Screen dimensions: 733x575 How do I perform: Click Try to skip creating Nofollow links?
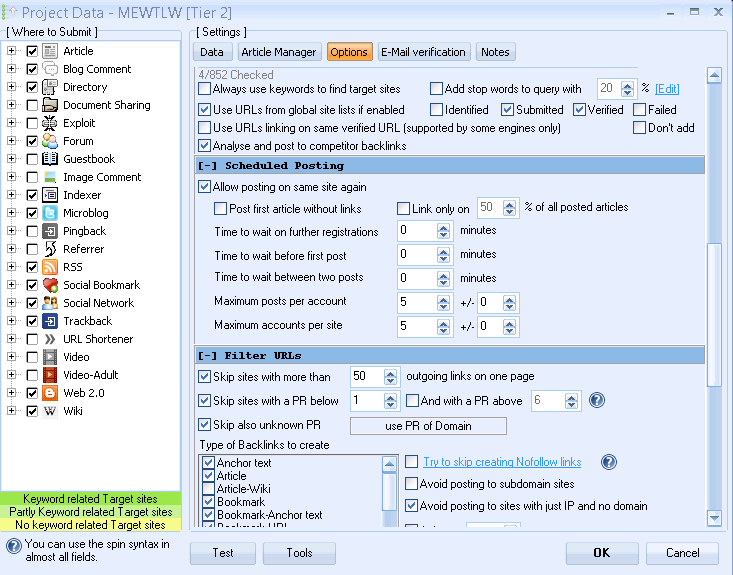[502, 462]
